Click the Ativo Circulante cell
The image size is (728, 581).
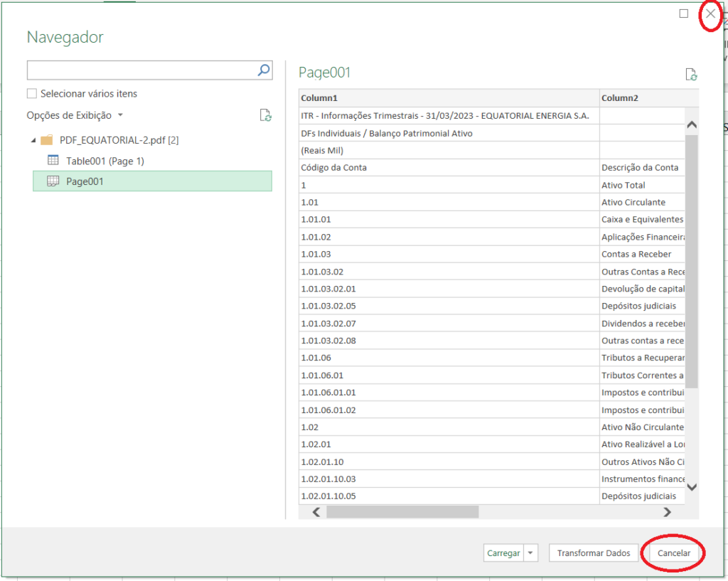coord(643,202)
